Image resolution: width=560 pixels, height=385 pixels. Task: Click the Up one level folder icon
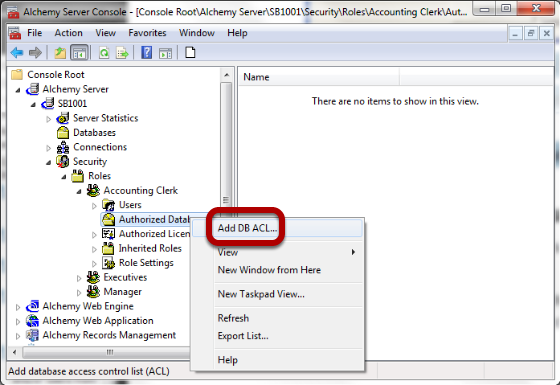pyautogui.click(x=60, y=53)
